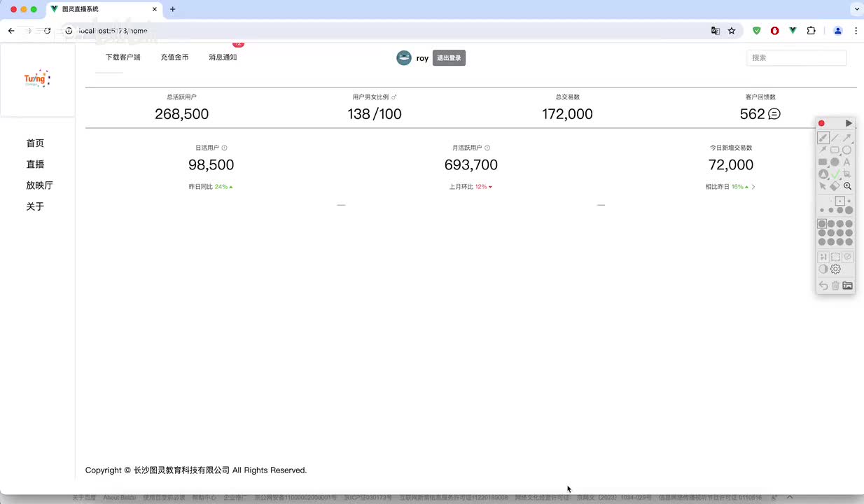Choose the filled rectangle shape tool
The image size is (864, 504).
[x=823, y=162]
